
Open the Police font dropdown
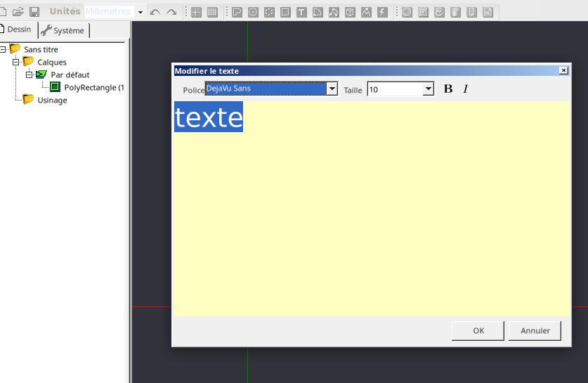[332, 89]
